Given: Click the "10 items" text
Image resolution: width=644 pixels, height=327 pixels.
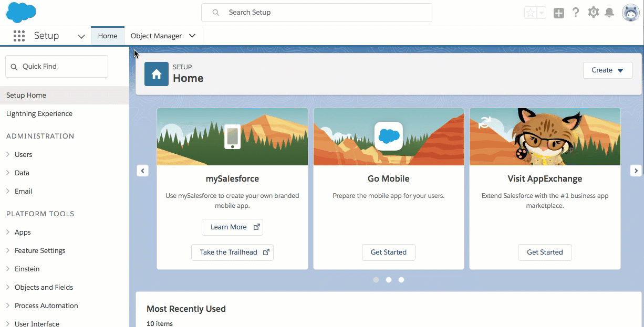Looking at the screenshot, I should click(x=160, y=323).
